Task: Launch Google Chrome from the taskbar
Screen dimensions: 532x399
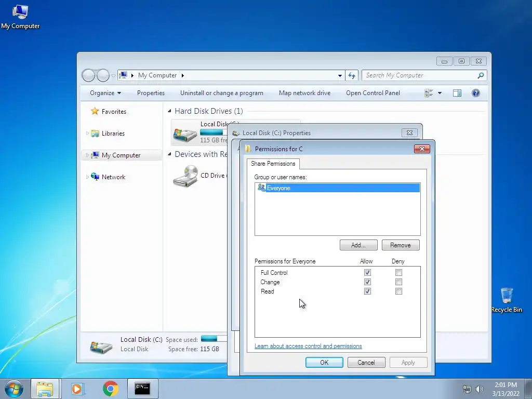Action: [x=110, y=389]
